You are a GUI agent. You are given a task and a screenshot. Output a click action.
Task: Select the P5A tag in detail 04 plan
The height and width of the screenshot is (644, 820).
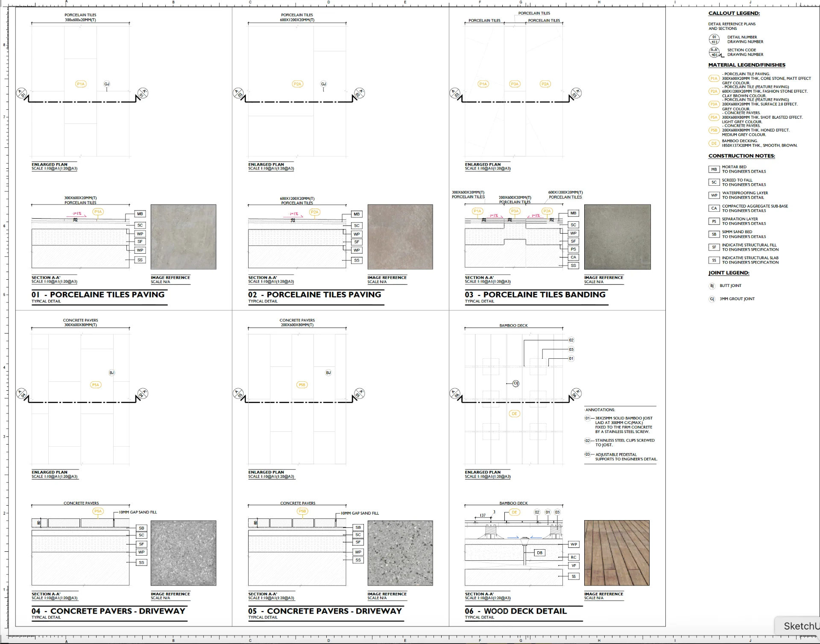point(95,385)
